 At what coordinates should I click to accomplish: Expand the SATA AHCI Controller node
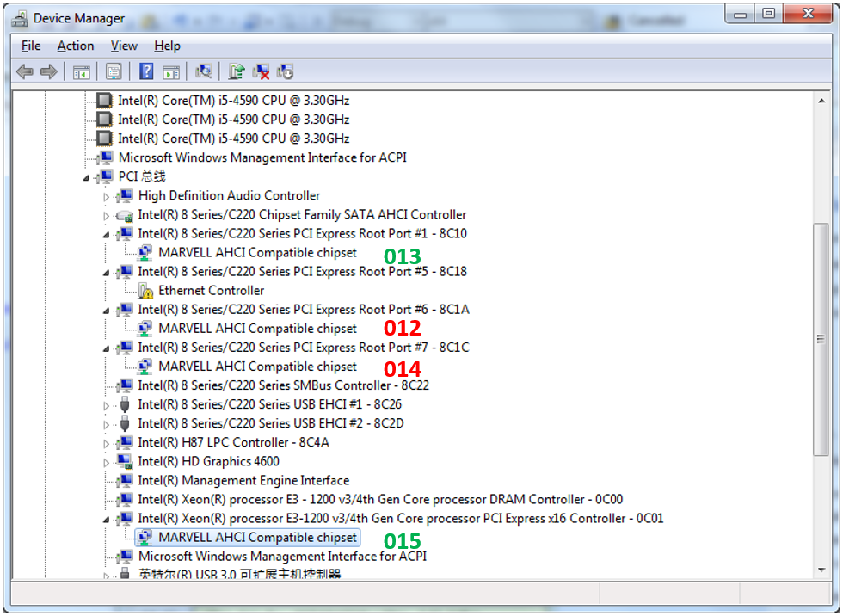[x=106, y=216]
